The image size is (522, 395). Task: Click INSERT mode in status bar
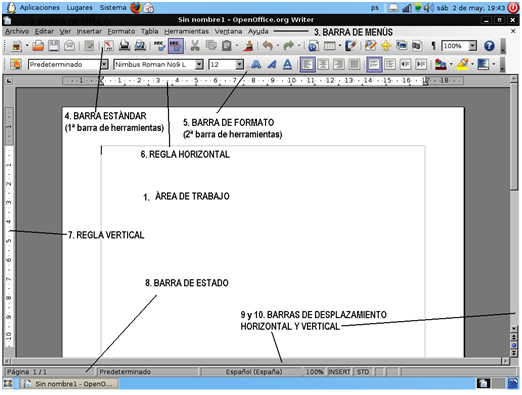click(339, 372)
